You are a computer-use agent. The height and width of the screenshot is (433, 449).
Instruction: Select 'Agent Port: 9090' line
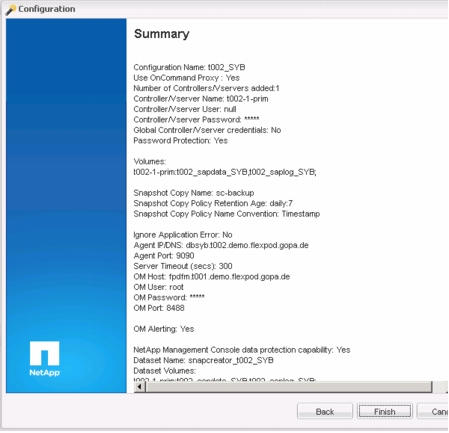tap(164, 256)
